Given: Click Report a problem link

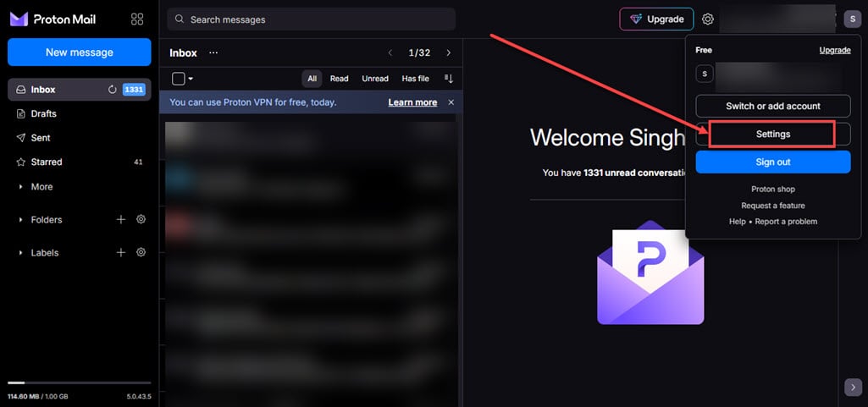Looking at the screenshot, I should pos(786,222).
